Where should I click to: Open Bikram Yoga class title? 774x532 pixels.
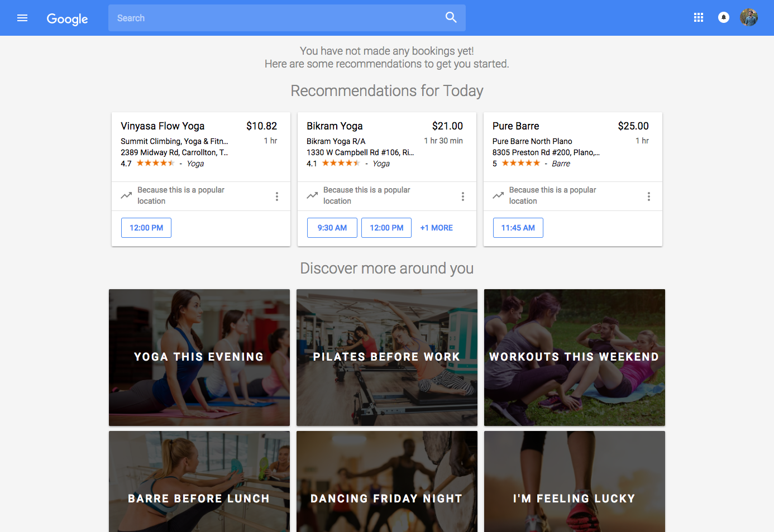point(335,126)
